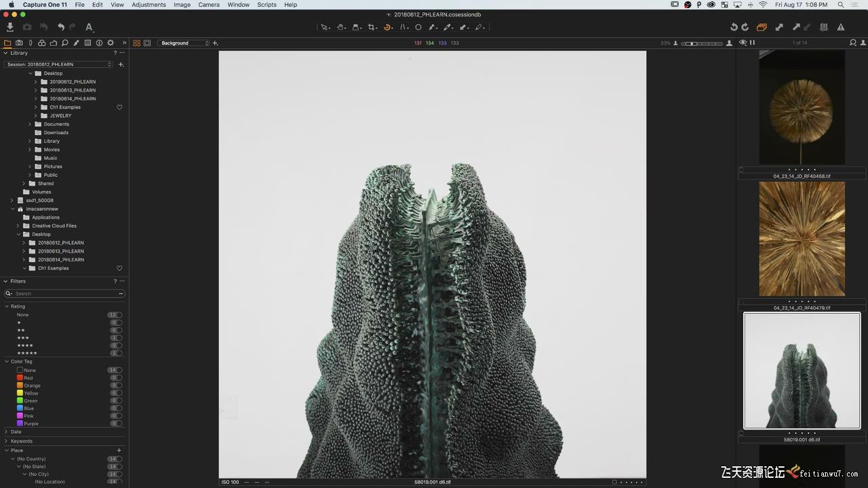The width and height of the screenshot is (868, 488).
Task: Select the Crop cursor tool
Action: 372,27
